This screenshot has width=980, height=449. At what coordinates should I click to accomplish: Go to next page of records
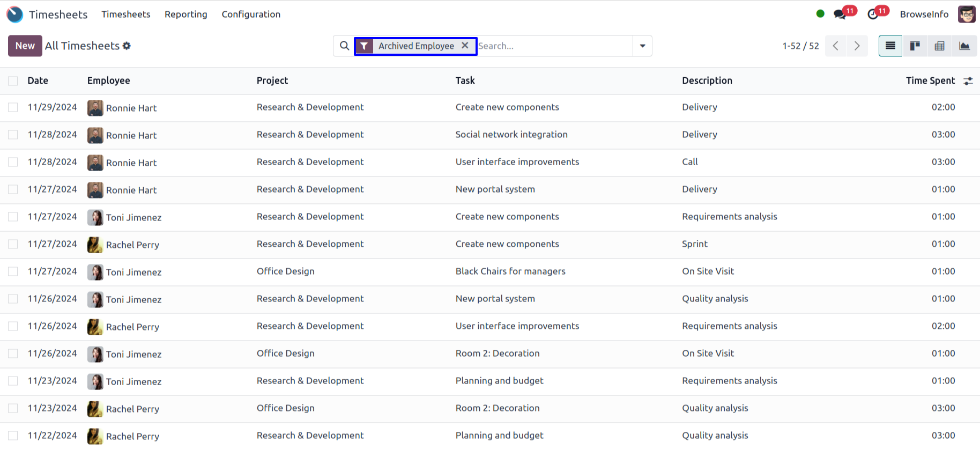click(857, 46)
